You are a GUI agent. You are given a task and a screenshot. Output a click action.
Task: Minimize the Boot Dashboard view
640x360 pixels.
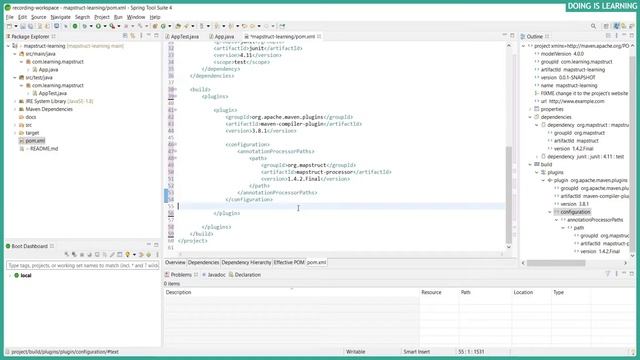(149, 244)
